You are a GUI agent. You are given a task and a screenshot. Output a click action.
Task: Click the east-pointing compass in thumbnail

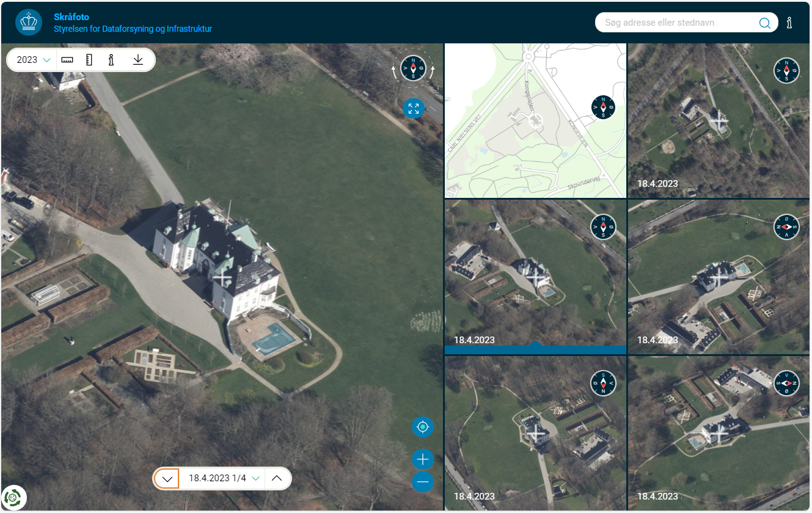click(x=786, y=227)
